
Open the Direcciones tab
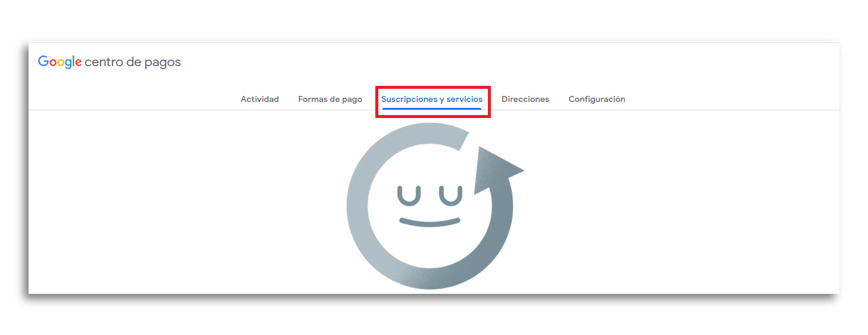coord(525,100)
